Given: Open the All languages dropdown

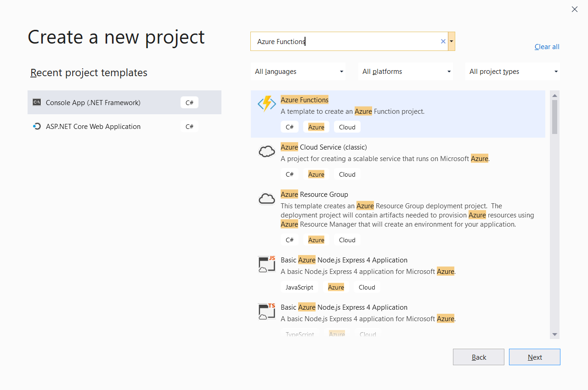Looking at the screenshot, I should (x=299, y=72).
